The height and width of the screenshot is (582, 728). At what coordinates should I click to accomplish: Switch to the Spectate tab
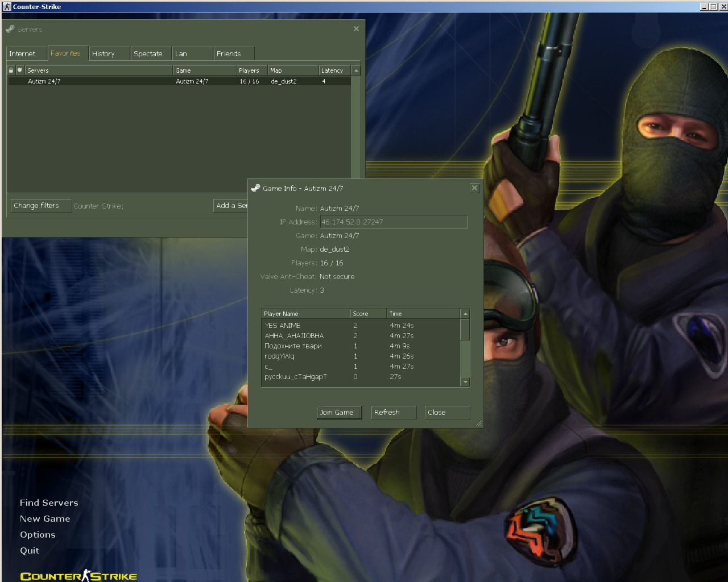pos(151,53)
